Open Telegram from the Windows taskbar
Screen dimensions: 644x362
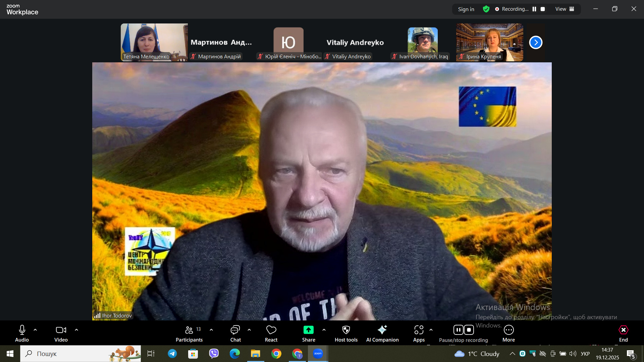pyautogui.click(x=172, y=354)
